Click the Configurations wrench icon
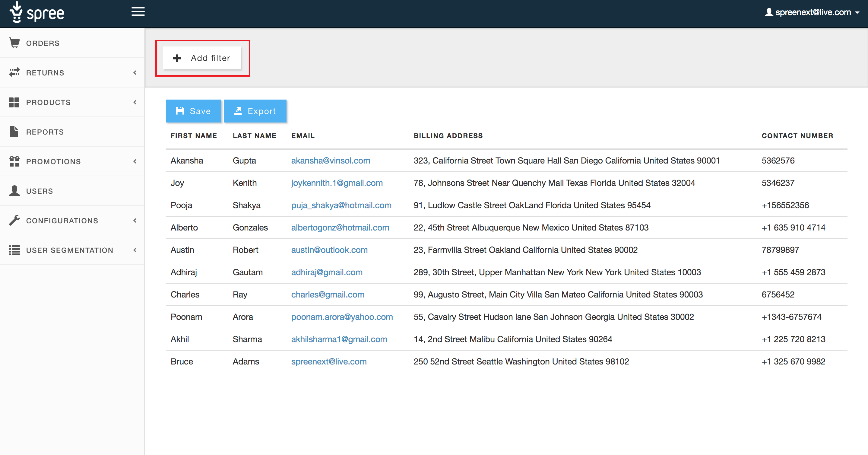 pos(14,221)
